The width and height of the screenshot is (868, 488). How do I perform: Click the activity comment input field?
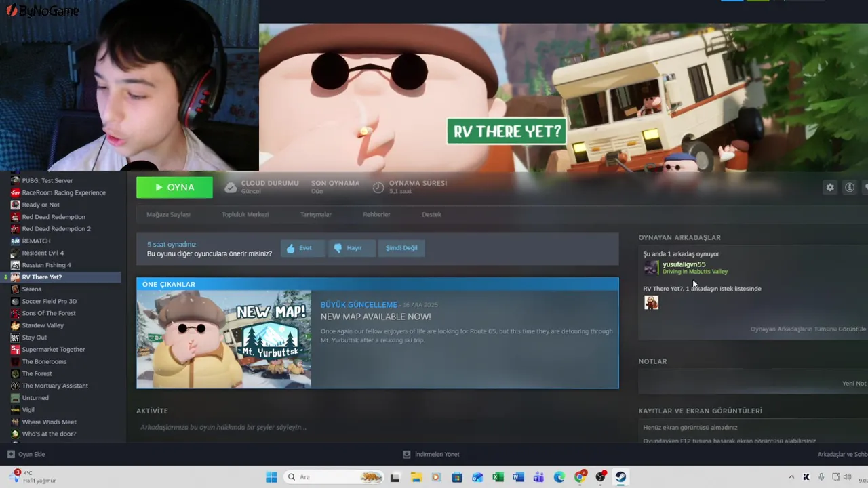click(x=376, y=428)
